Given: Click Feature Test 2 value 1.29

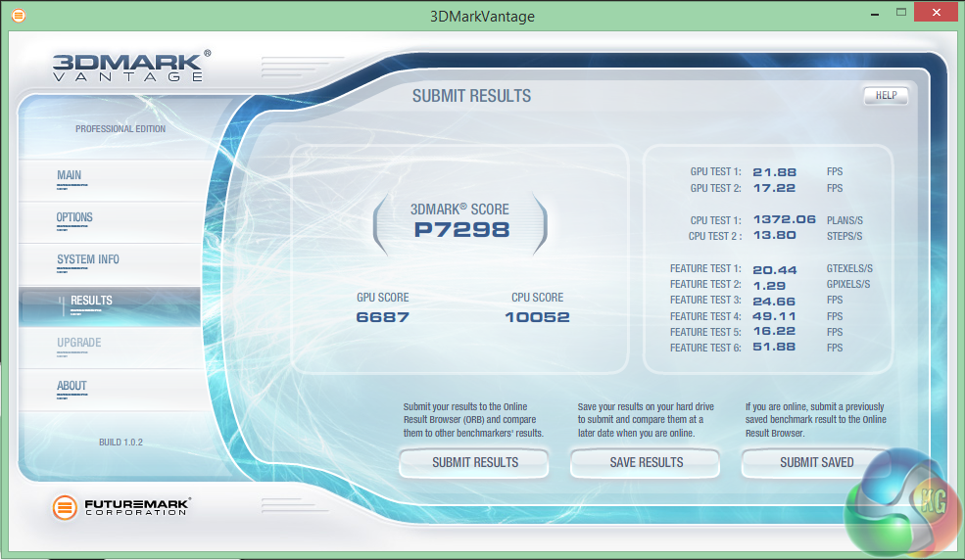Looking at the screenshot, I should click(x=769, y=286).
